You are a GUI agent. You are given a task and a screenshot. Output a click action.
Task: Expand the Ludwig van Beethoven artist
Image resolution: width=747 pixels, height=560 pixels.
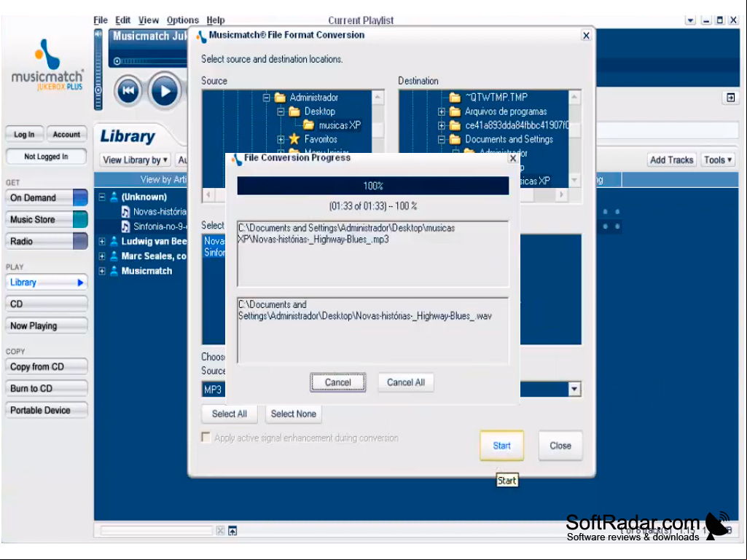click(102, 242)
